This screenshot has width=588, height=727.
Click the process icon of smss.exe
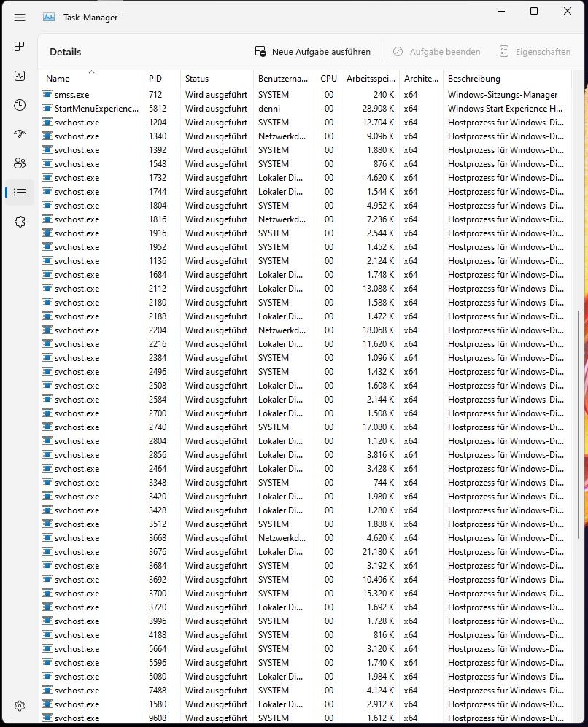click(x=47, y=94)
